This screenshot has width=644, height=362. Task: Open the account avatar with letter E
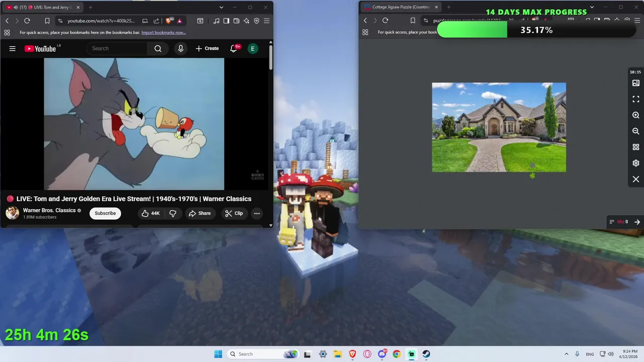point(253,48)
